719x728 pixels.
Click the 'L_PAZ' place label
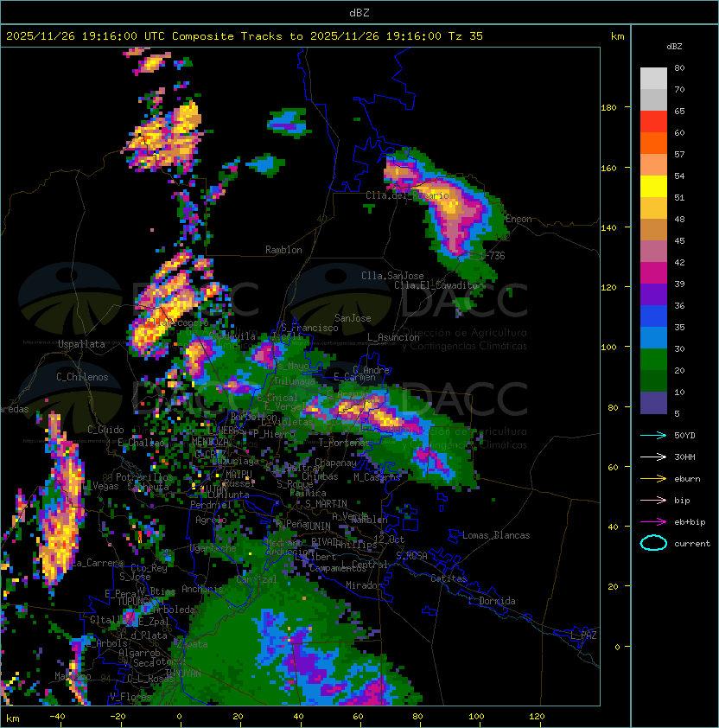click(584, 635)
